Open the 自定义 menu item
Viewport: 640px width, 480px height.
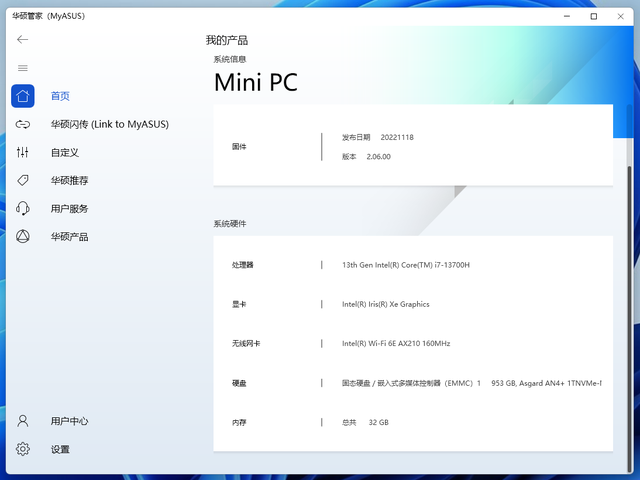[65, 152]
